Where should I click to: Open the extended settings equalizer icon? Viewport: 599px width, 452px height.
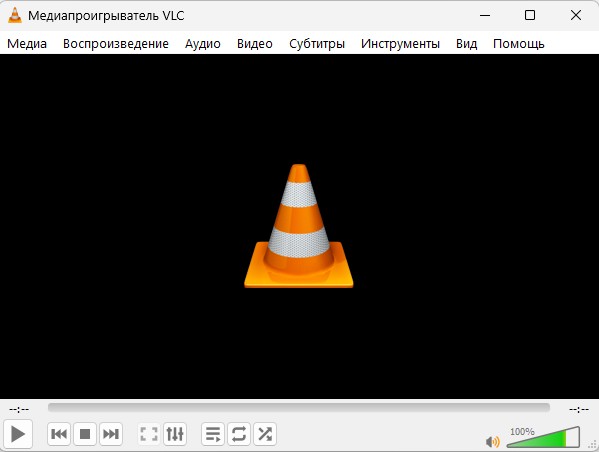click(175, 434)
